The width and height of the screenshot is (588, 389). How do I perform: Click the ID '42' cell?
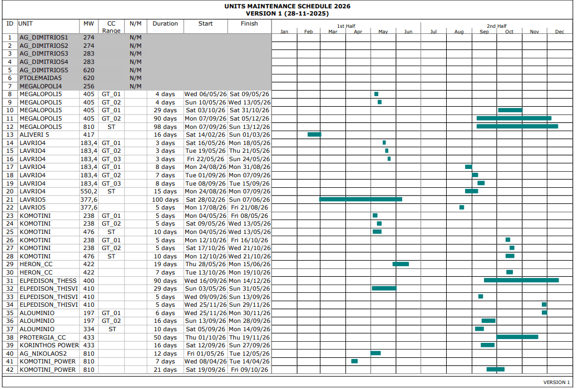click(10, 370)
